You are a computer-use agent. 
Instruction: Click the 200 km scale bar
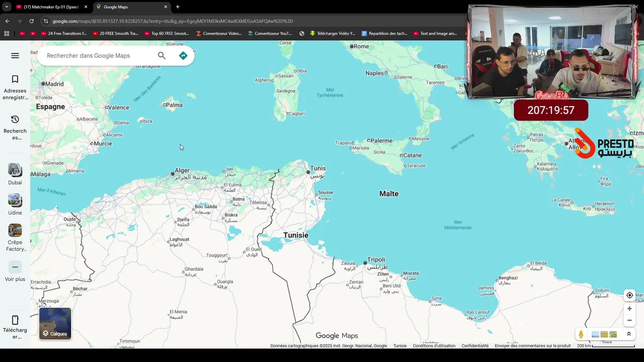click(x=606, y=346)
